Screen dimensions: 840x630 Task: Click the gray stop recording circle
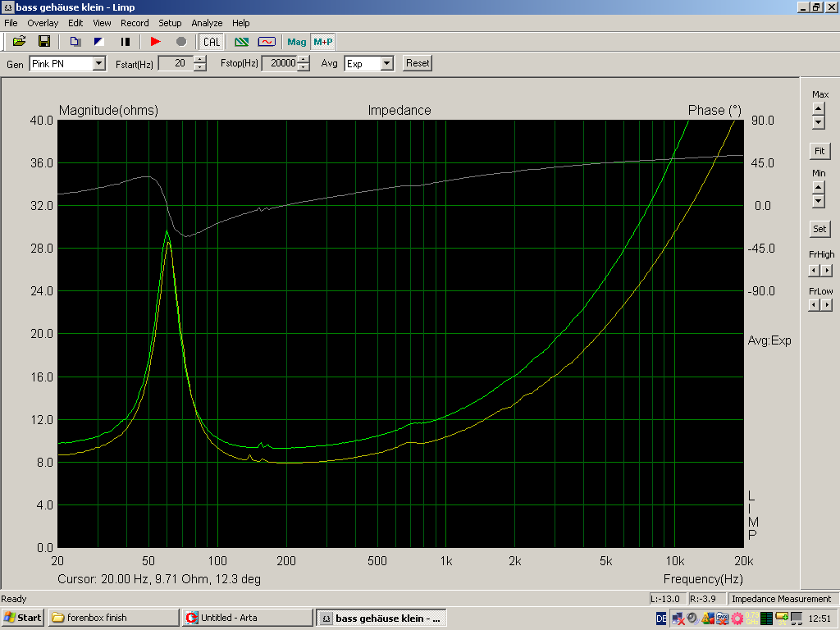coord(181,41)
